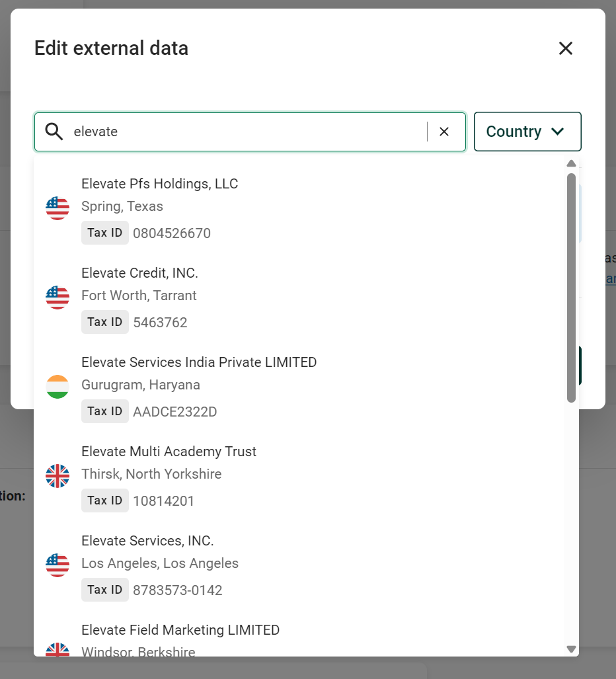
Task: Click tax number AADCE2322D
Action: (175, 412)
